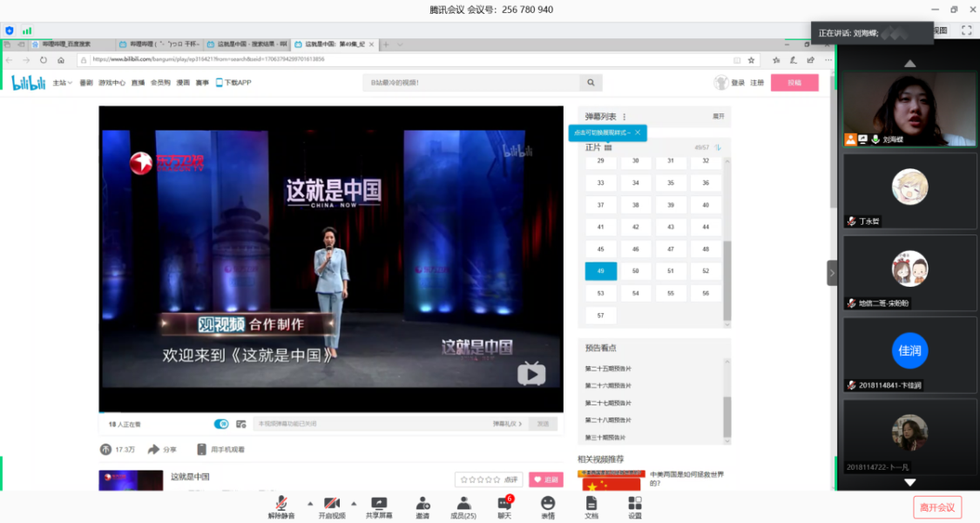Leave the meeting with the red button
This screenshot has width=980, height=523.
pos(936,507)
